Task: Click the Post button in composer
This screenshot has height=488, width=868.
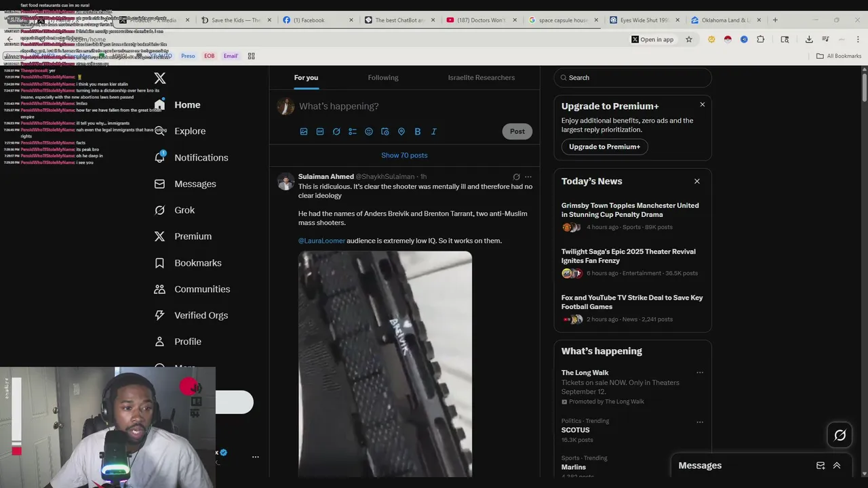Action: point(517,131)
